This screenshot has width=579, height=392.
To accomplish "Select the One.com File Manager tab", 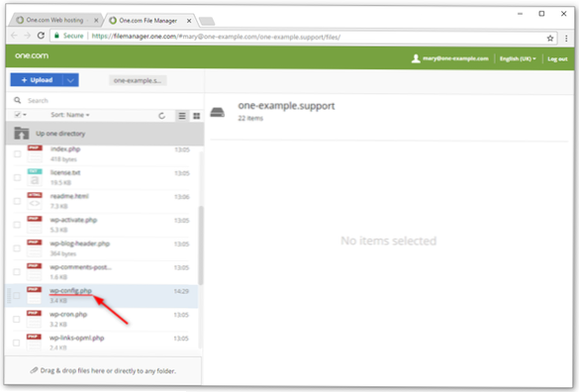I will coord(147,21).
